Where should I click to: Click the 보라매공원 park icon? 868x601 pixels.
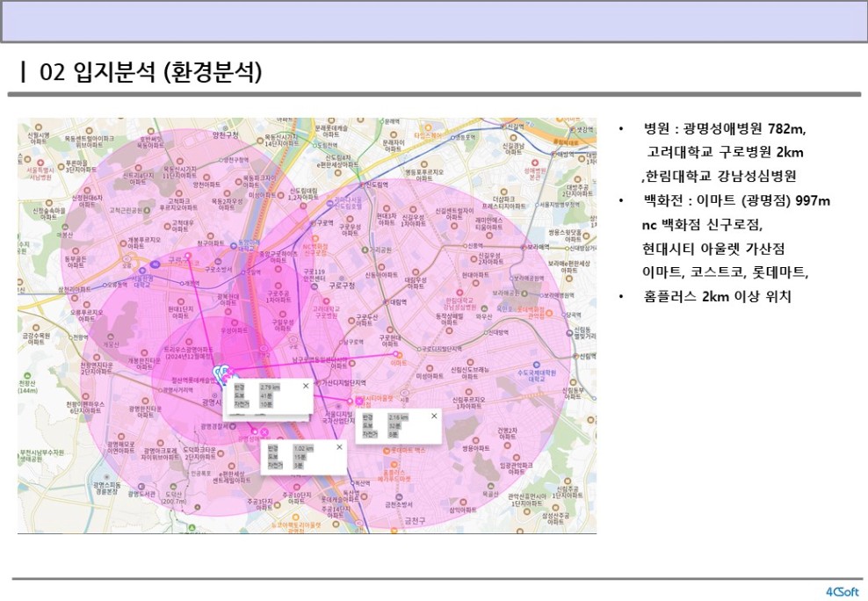click(x=524, y=293)
